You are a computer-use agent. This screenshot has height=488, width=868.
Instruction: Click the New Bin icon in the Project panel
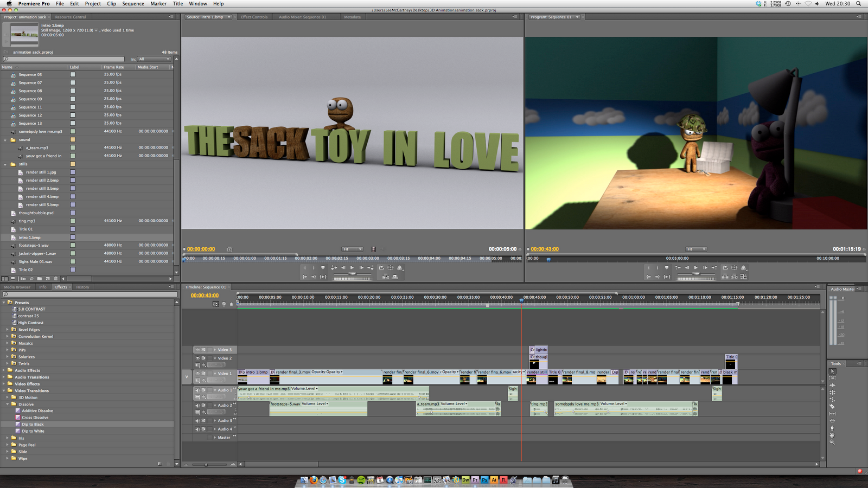click(x=39, y=278)
